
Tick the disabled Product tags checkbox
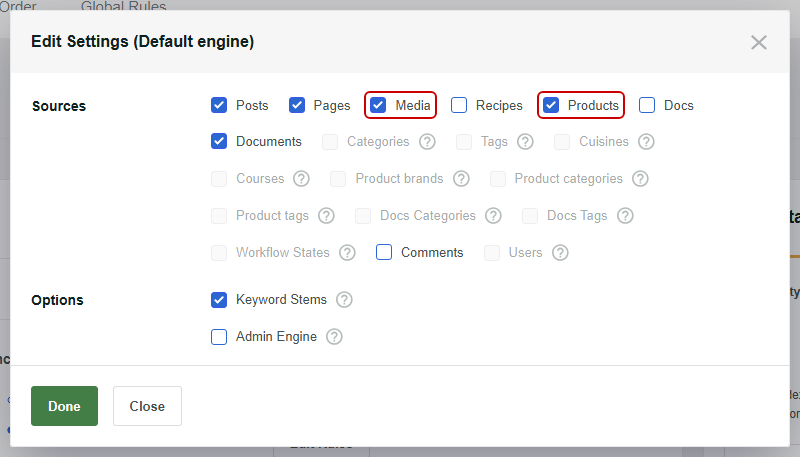(x=219, y=216)
